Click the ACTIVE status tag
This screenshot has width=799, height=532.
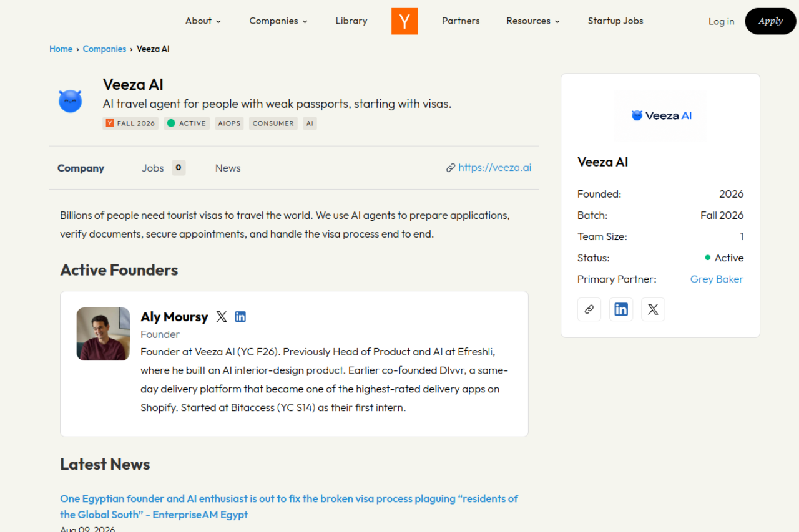click(x=187, y=123)
